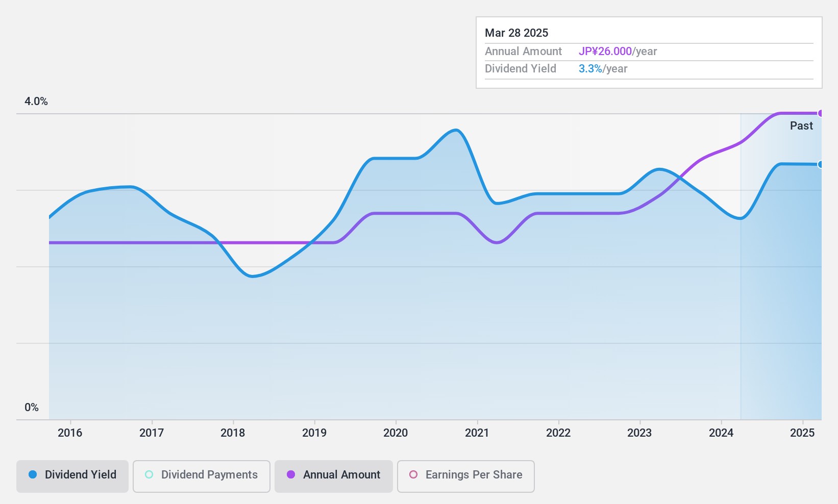Click the Dividend Yield tooltip label
This screenshot has width=838, height=504.
521,69
